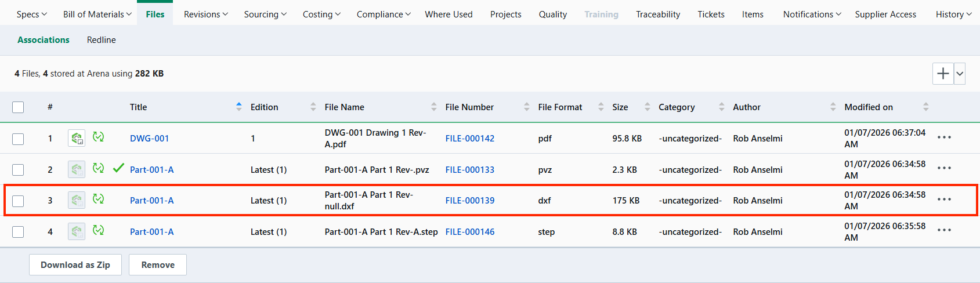Open the Part-001-A link in row 4
The width and height of the screenshot is (980, 283).
[x=152, y=231]
